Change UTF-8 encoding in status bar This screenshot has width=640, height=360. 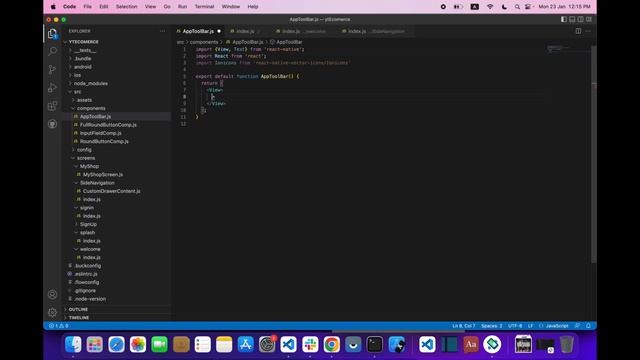pyautogui.click(x=515, y=326)
